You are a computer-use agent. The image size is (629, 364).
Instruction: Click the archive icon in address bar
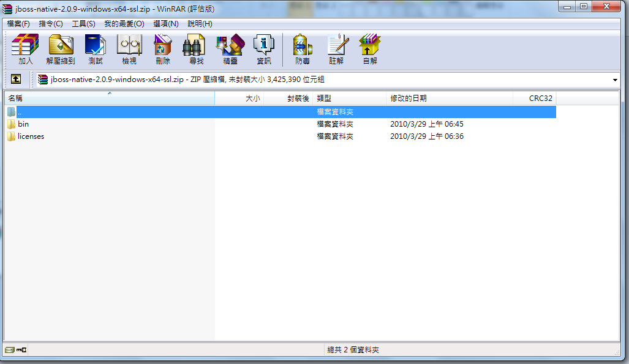pyautogui.click(x=43, y=80)
